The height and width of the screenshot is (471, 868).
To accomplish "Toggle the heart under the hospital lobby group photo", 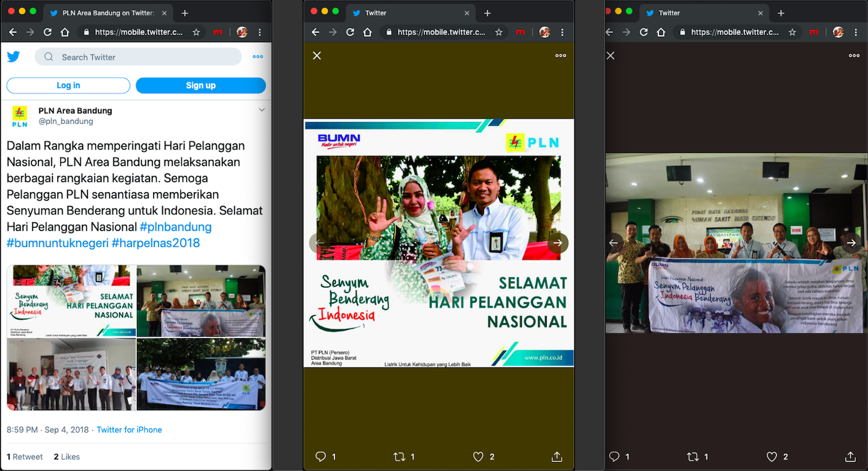I will (772, 457).
